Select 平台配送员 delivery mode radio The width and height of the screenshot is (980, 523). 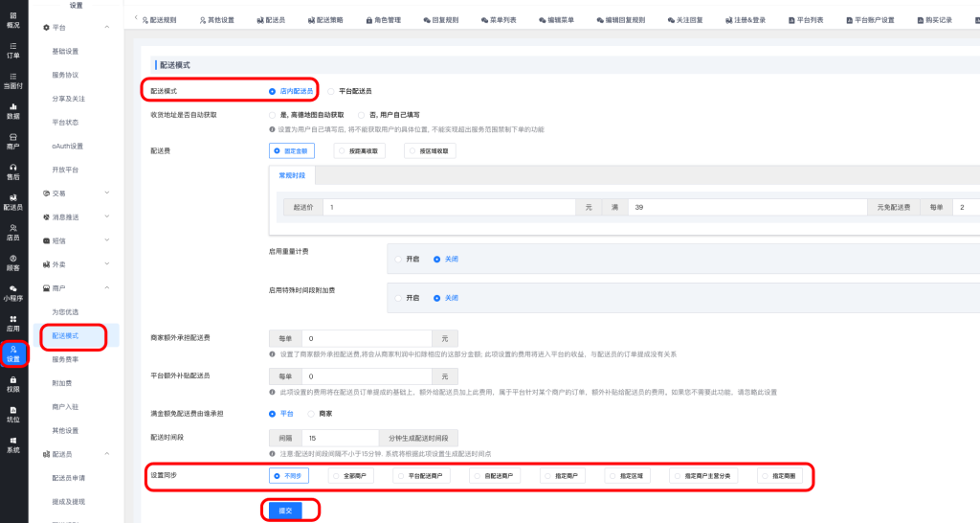(x=350, y=91)
